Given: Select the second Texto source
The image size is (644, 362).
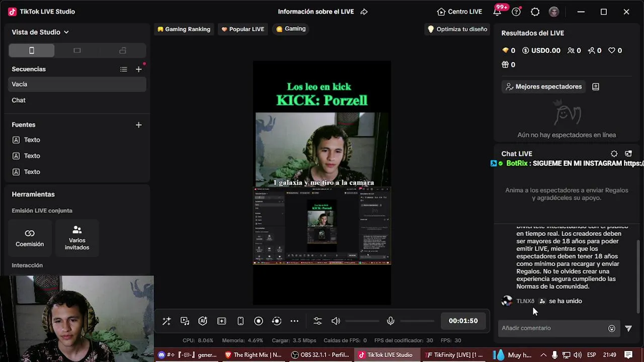Looking at the screenshot, I should 77,156.
